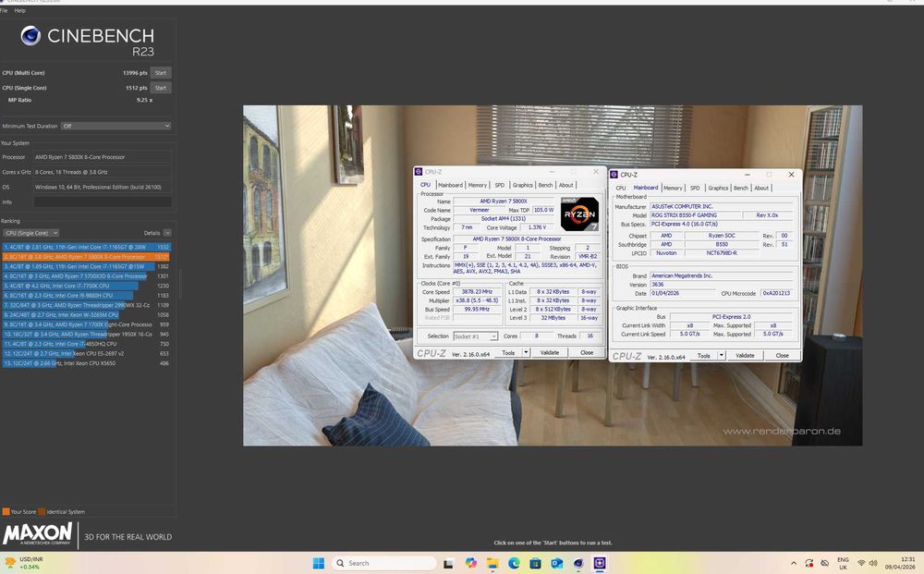Open Task View on the taskbar
Viewport: 924px width, 574px height.
click(x=448, y=564)
